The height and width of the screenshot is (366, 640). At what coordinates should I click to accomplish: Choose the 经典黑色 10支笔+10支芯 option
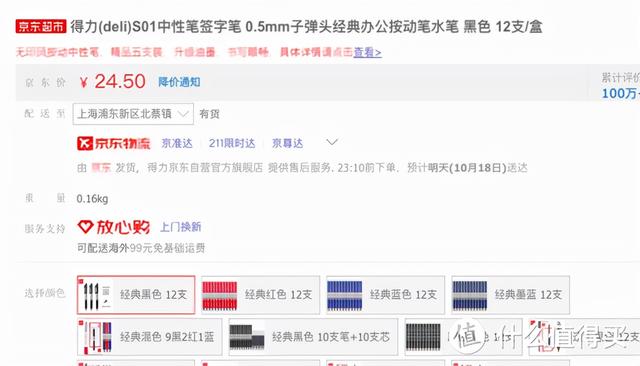click(313, 337)
